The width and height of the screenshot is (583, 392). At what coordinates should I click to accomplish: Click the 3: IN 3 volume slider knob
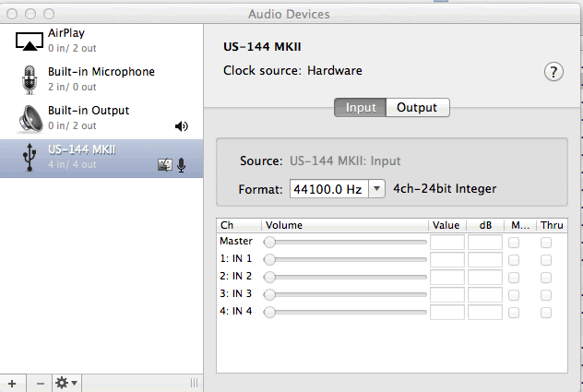(x=269, y=295)
